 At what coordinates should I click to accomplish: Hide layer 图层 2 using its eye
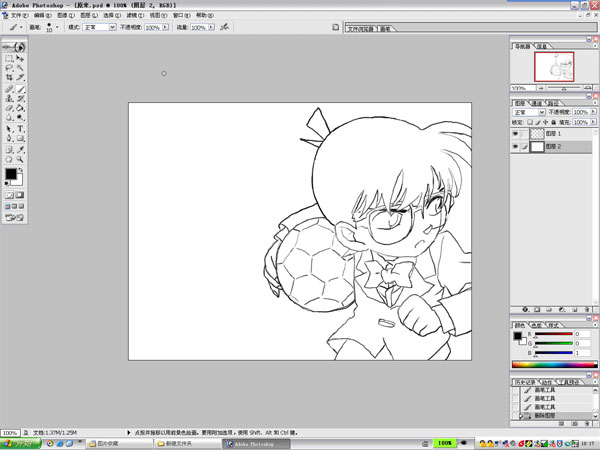[x=515, y=147]
